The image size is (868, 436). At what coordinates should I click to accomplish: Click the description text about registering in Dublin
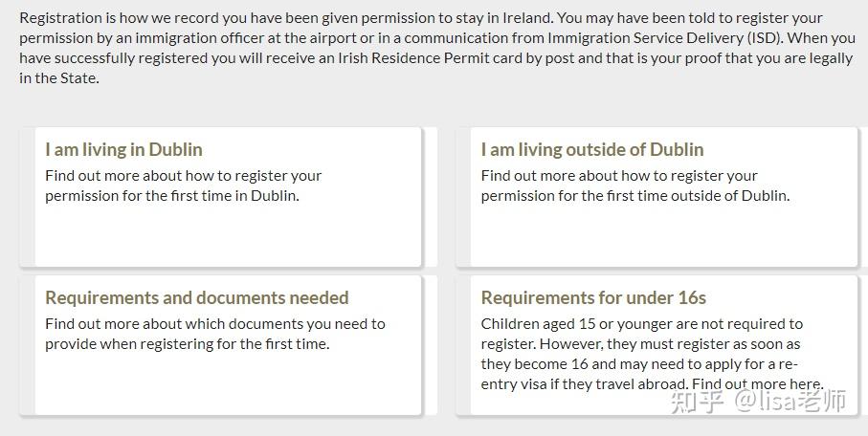(x=183, y=185)
